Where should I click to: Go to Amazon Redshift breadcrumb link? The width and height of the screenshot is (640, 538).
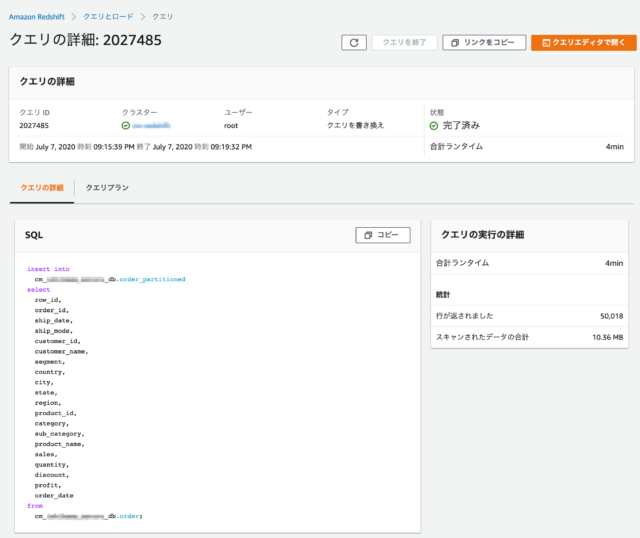tap(37, 17)
